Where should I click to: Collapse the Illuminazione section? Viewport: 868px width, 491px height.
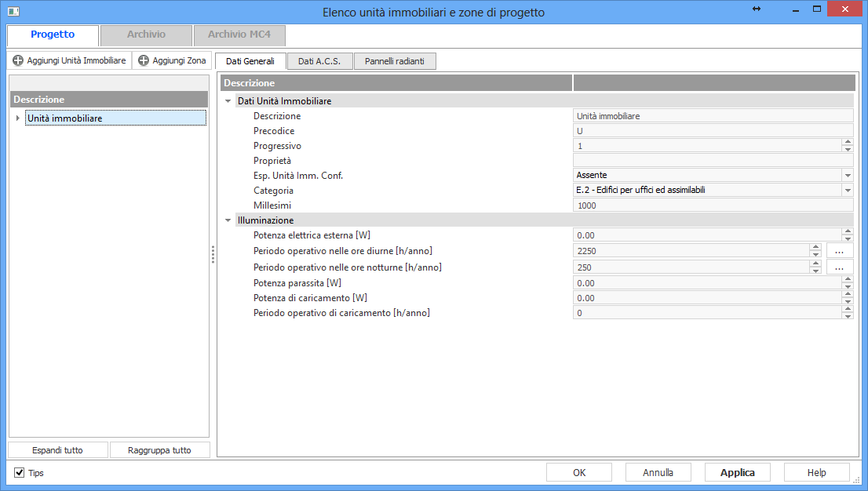click(x=228, y=220)
